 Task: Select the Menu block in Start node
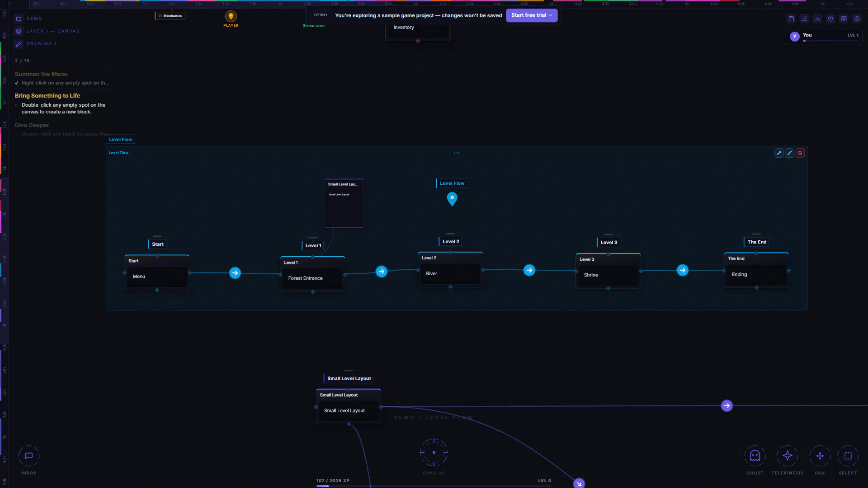(157, 277)
